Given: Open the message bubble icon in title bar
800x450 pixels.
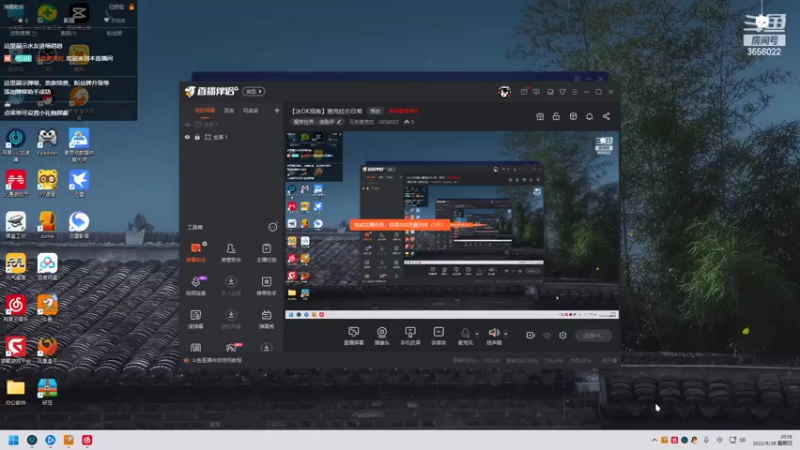Looking at the screenshot, I should pyautogui.click(x=536, y=92).
